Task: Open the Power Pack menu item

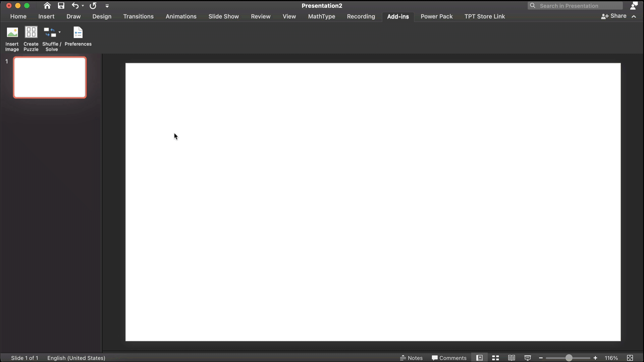Action: point(437,16)
